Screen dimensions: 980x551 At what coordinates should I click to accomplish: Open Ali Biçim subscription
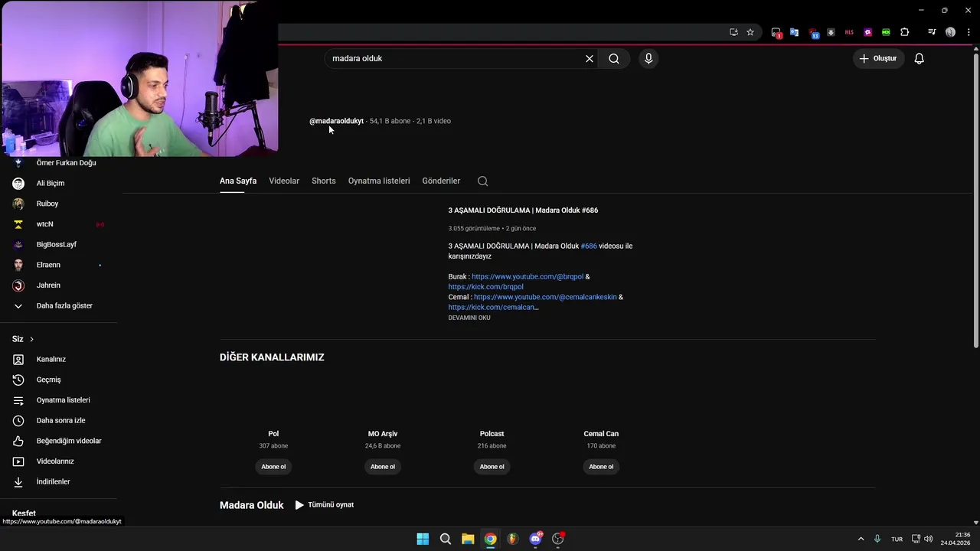(x=58, y=184)
